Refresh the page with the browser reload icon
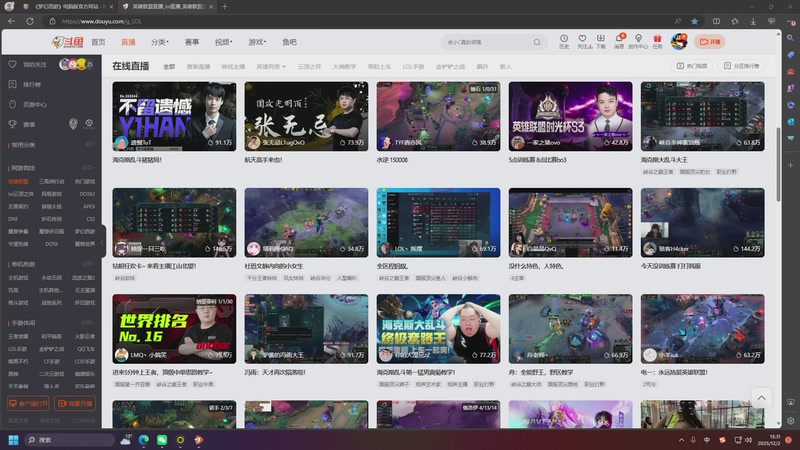The height and width of the screenshot is (450, 800). [30, 21]
